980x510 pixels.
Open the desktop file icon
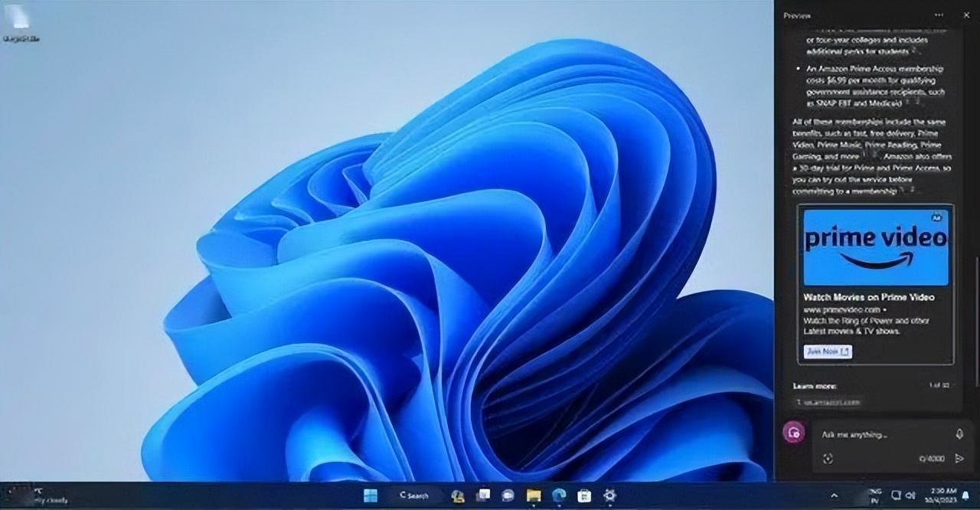21,24
